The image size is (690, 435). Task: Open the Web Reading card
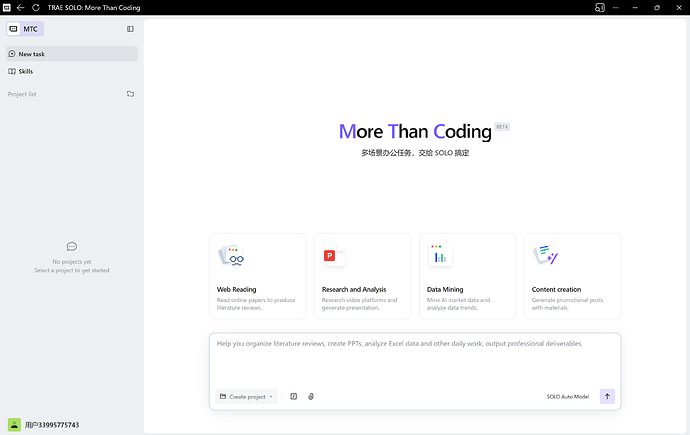[x=257, y=276]
